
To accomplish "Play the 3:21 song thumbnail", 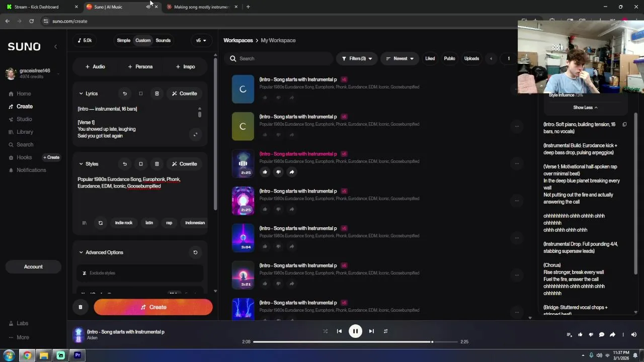I will coord(243,275).
